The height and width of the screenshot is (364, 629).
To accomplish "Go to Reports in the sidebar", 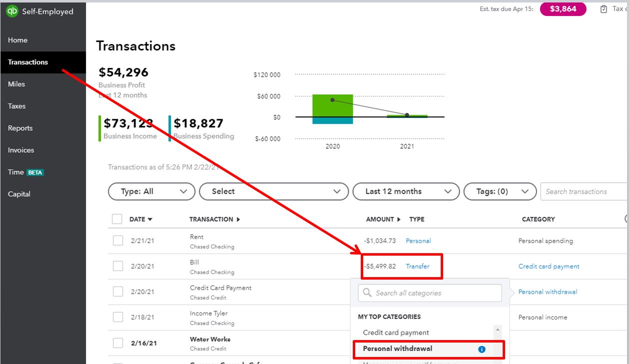I will (20, 128).
